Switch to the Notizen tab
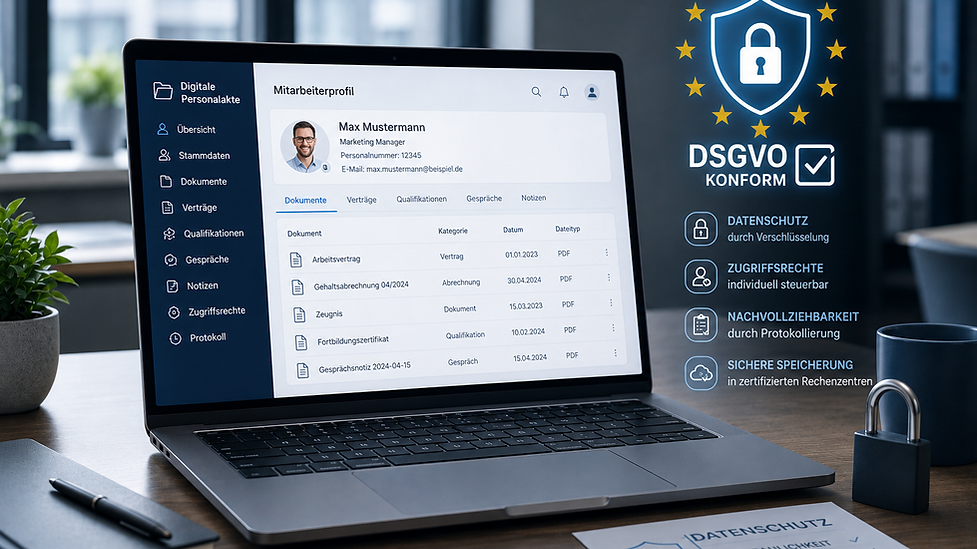The image size is (977, 549). coord(533,198)
